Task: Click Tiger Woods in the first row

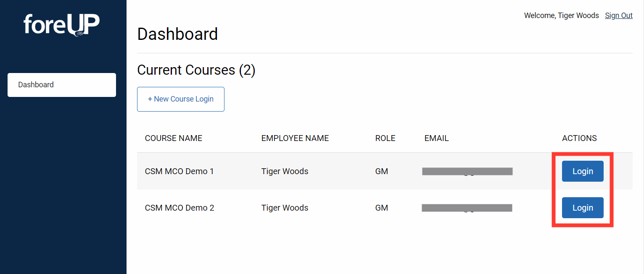Action: 285,171
